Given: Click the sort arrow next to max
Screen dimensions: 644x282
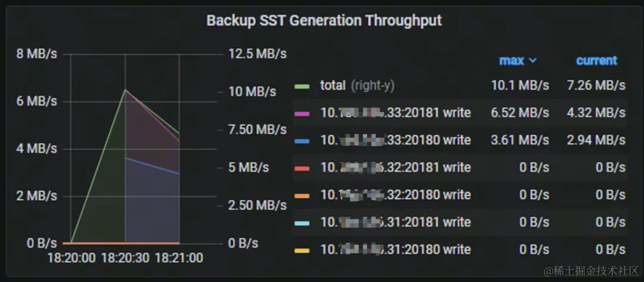Looking at the screenshot, I should click(533, 60).
